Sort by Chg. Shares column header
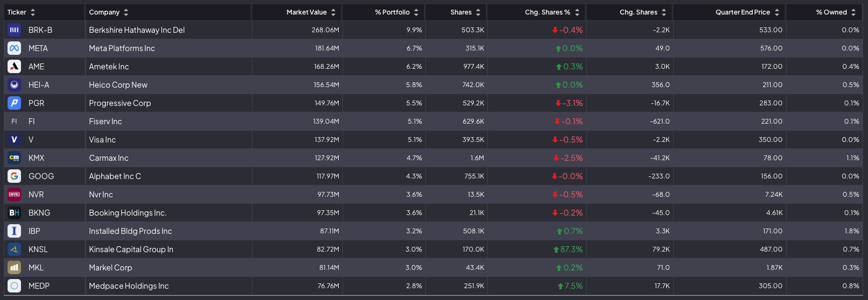This screenshot has height=300, width=868. (643, 12)
